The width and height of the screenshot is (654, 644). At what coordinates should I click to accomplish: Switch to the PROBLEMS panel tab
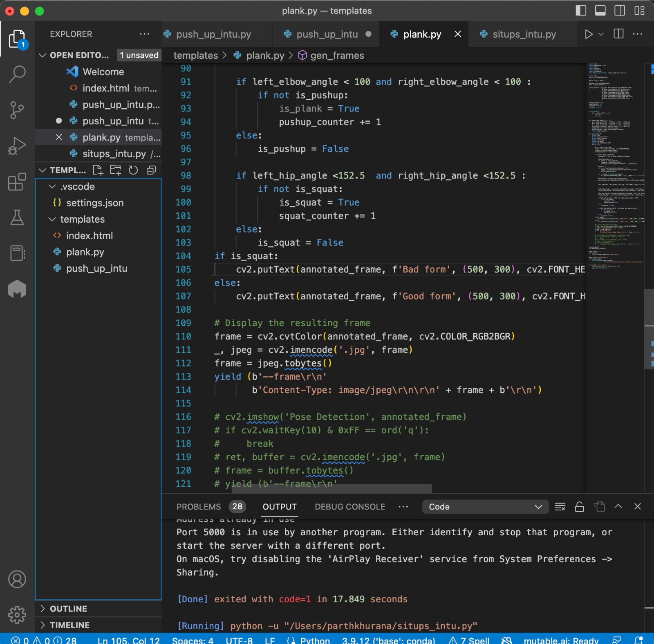point(199,507)
